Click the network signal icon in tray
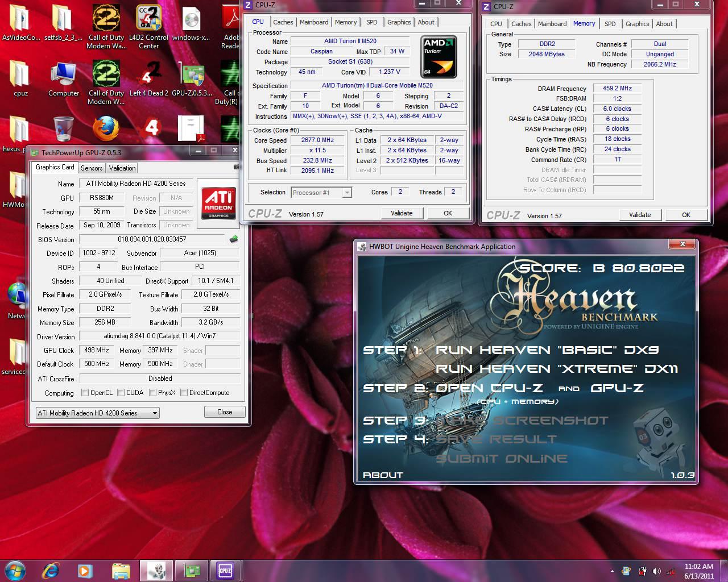728x582 pixels. 672,571
